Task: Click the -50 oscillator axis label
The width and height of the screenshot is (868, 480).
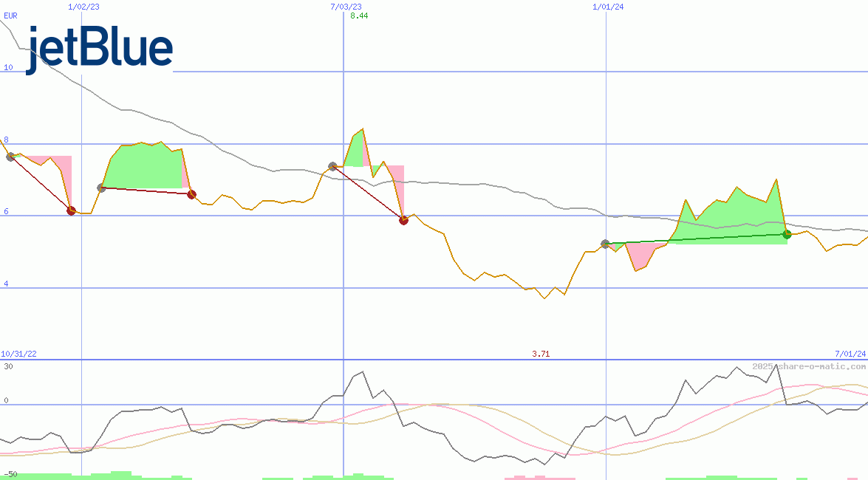Action: click(x=10, y=473)
